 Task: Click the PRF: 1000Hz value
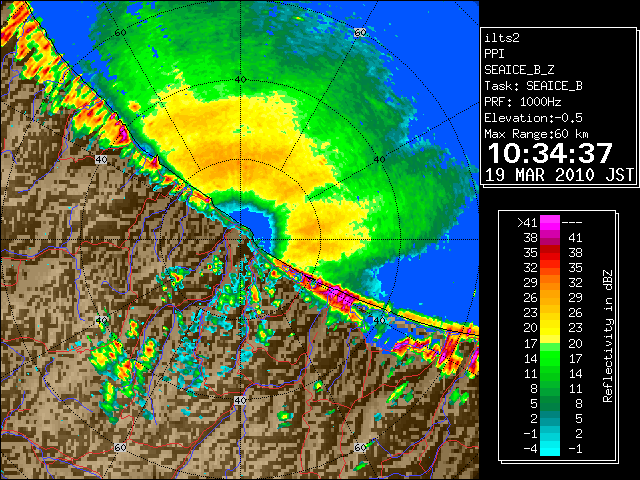[523, 102]
